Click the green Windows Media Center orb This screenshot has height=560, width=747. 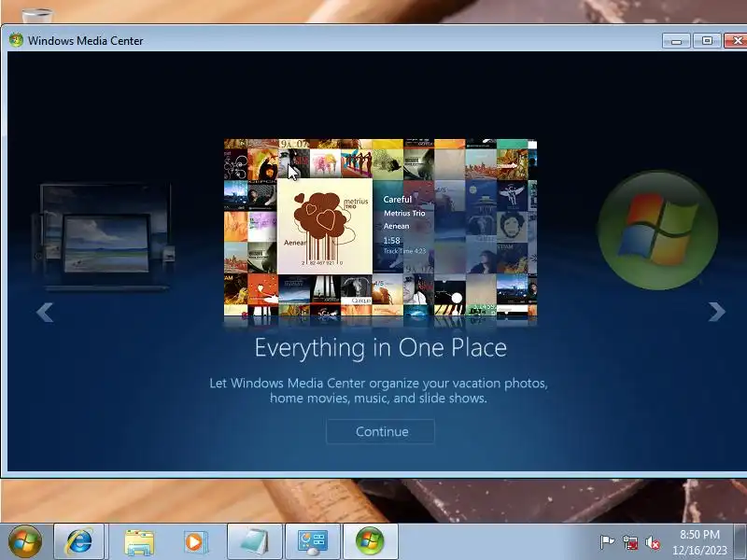pyautogui.click(x=657, y=230)
